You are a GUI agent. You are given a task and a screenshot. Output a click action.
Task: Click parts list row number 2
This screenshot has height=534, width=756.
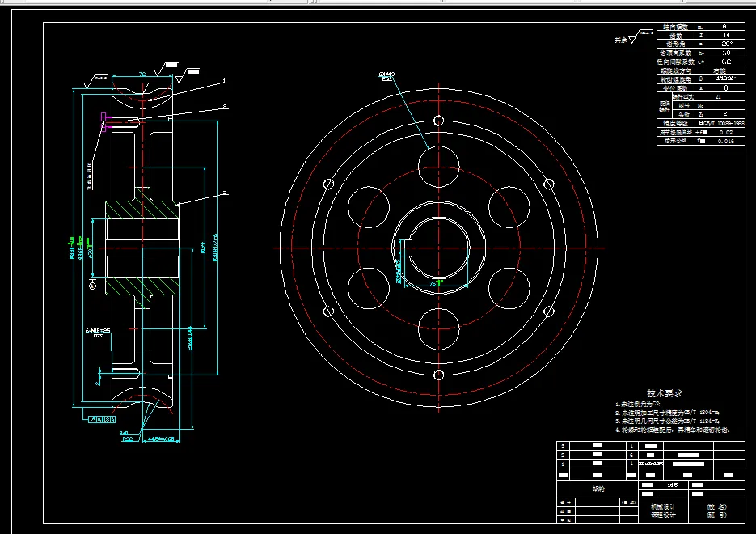click(563, 455)
